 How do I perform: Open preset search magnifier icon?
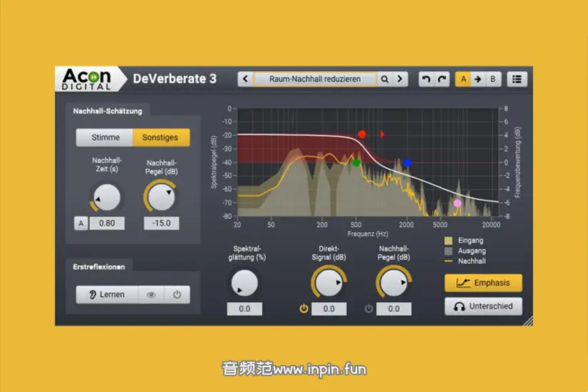pos(385,79)
